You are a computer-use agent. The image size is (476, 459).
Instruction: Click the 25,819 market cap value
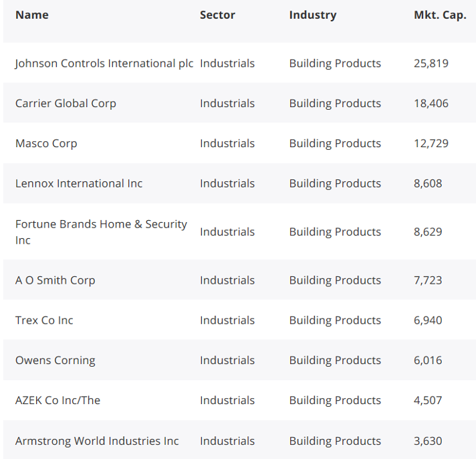coord(431,64)
